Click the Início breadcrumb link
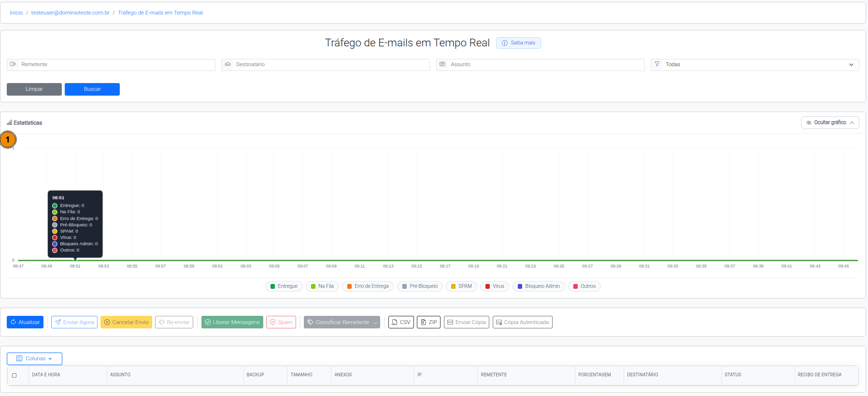 coord(16,13)
